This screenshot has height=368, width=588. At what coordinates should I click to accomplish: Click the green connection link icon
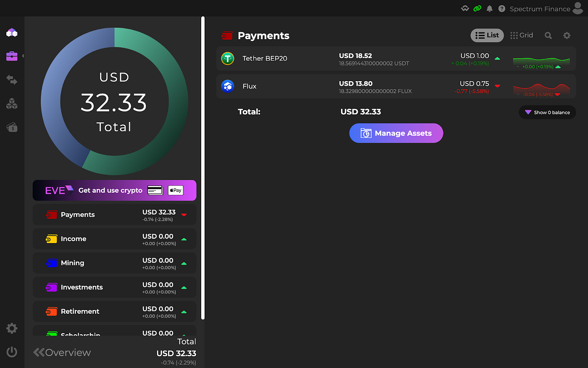click(x=477, y=8)
